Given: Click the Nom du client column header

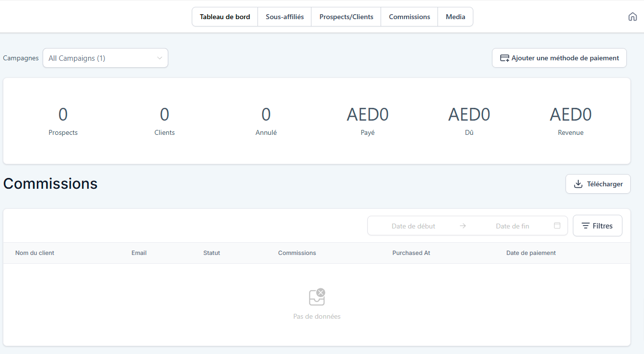Looking at the screenshot, I should point(35,253).
